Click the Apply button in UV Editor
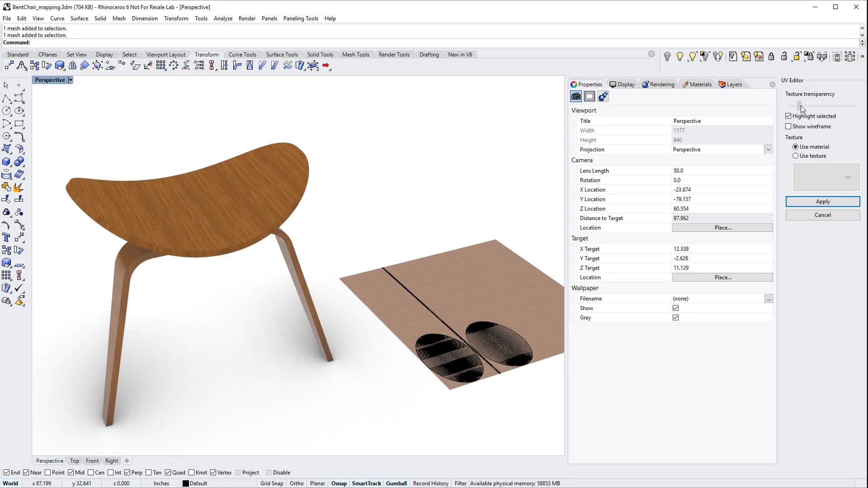 tap(822, 202)
